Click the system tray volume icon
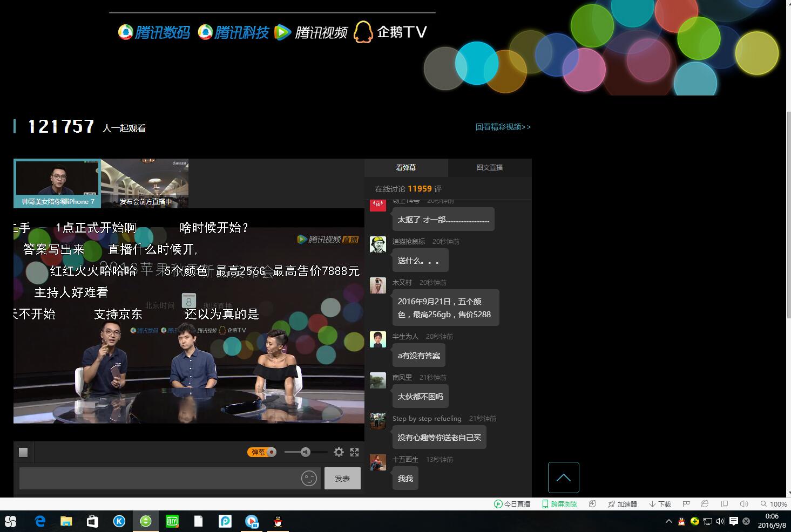The width and height of the screenshot is (791, 532). pyautogui.click(x=720, y=521)
